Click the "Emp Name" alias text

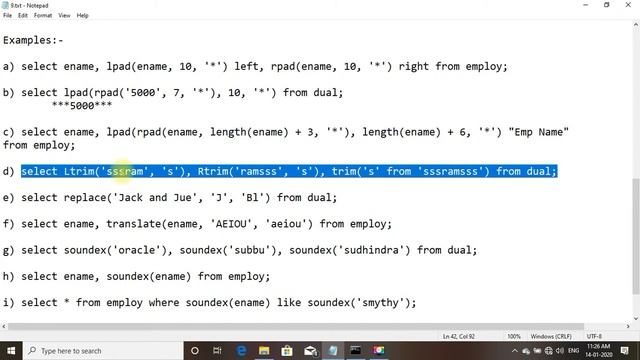click(538, 132)
